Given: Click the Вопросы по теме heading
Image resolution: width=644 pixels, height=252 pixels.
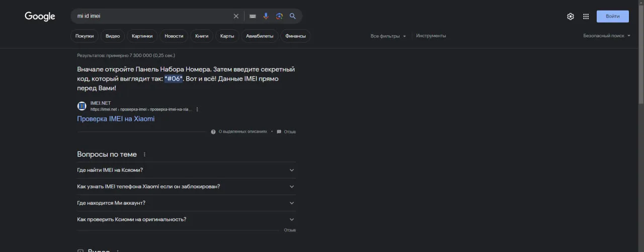Looking at the screenshot, I should coord(107,154).
